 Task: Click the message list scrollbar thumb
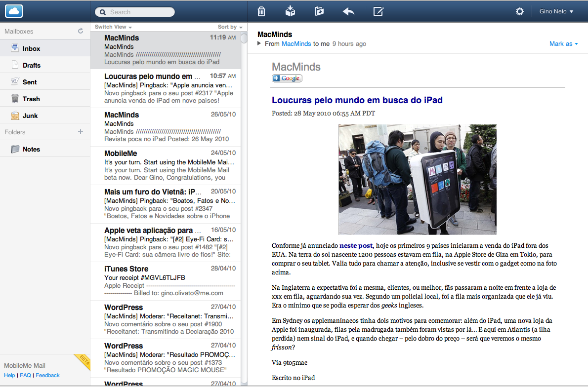244,39
